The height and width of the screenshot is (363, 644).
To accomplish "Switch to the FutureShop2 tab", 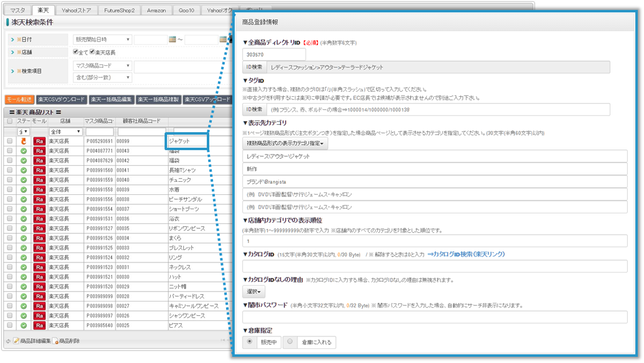I will pos(119,11).
